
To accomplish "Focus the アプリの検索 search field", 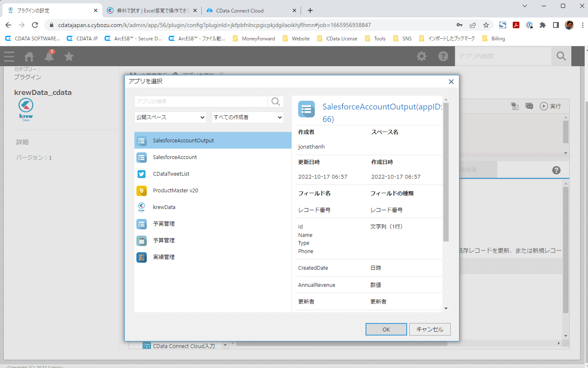I will click(x=201, y=102).
